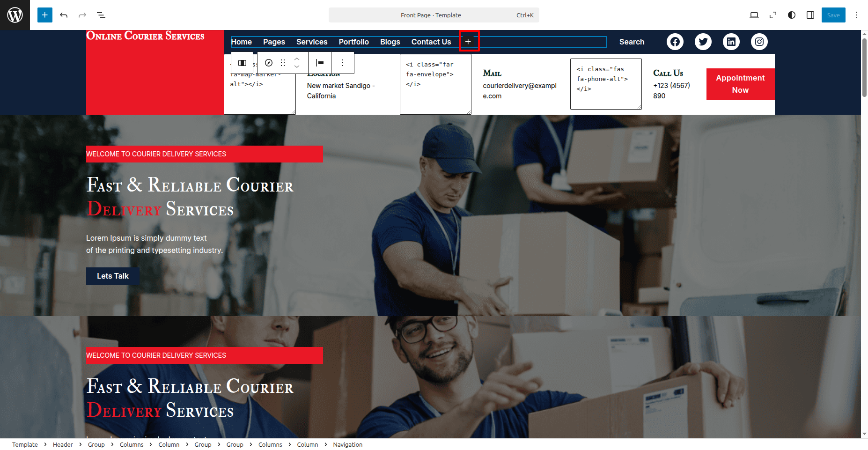
Task: Click the LinkedIn social icon
Action: coord(731,42)
